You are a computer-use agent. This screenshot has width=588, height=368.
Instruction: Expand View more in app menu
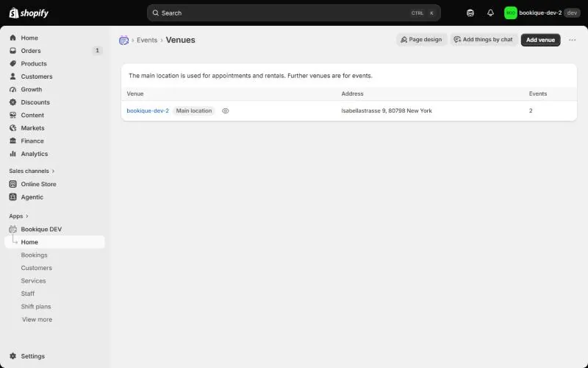coord(37,319)
